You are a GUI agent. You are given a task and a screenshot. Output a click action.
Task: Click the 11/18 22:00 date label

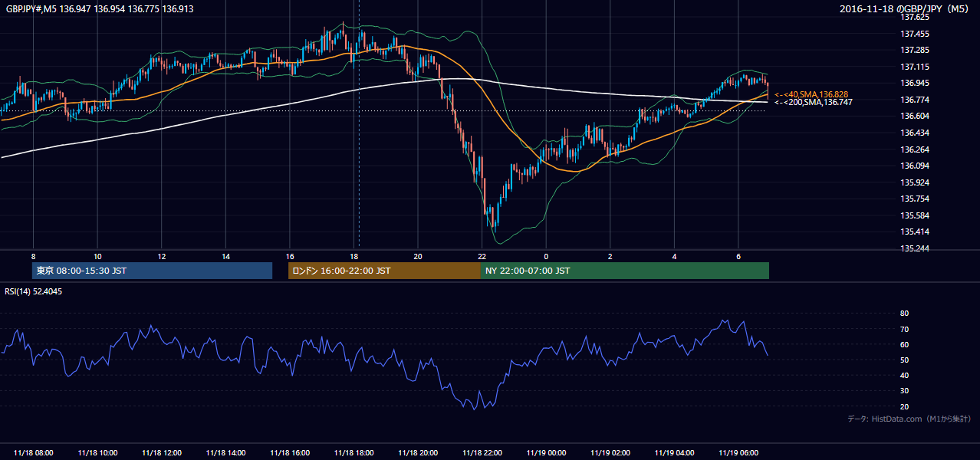[x=482, y=453]
